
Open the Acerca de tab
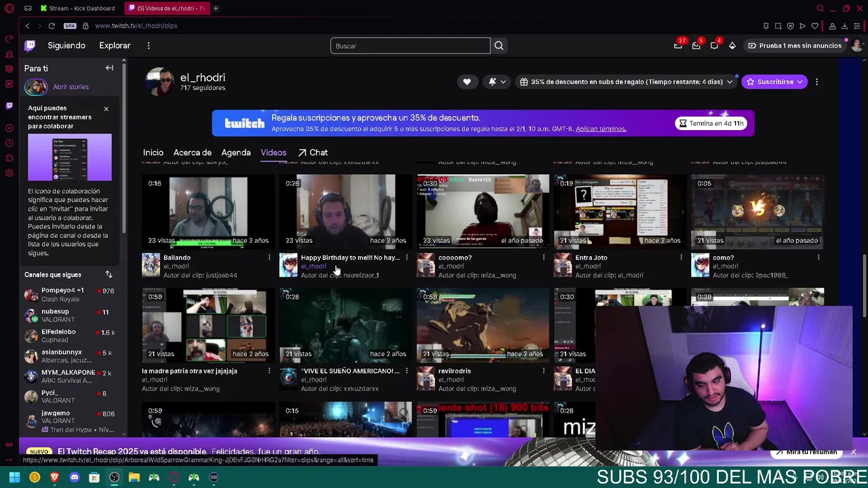pos(193,152)
